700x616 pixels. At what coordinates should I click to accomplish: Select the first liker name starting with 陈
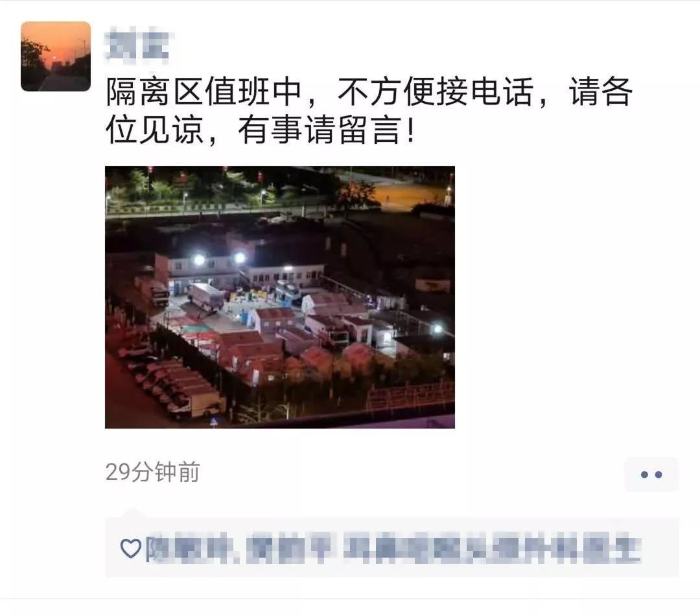192,548
